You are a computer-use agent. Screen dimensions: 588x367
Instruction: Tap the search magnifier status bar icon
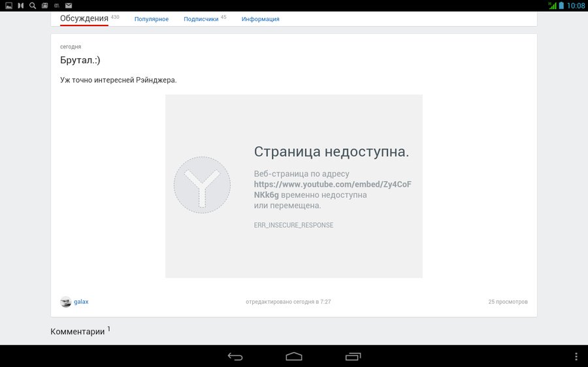[x=33, y=6]
